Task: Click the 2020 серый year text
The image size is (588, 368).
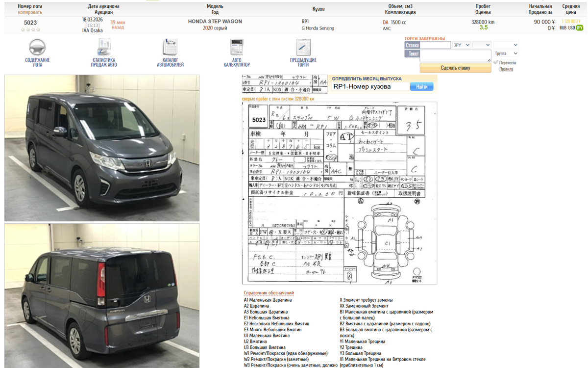Action: 215,28
